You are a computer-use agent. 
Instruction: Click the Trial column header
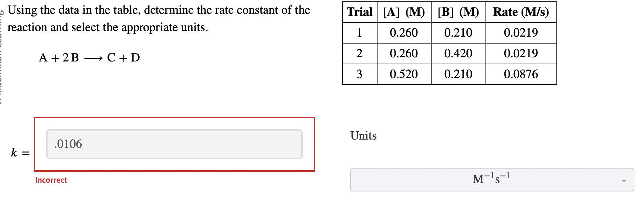(x=360, y=12)
